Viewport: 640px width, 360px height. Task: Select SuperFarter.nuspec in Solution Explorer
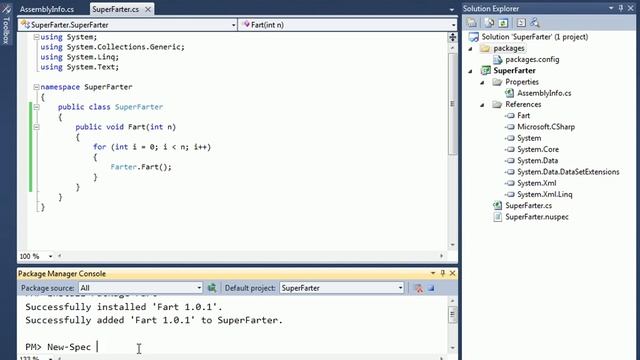(537, 217)
